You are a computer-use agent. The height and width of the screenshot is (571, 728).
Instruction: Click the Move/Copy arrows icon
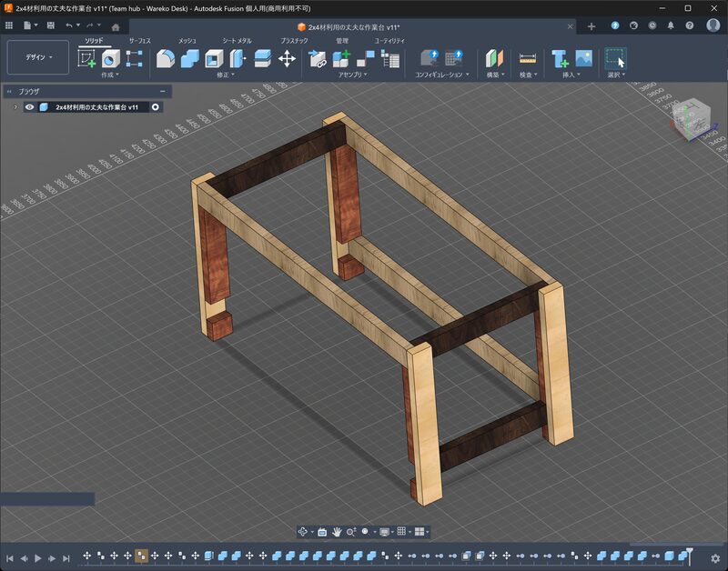click(287, 58)
